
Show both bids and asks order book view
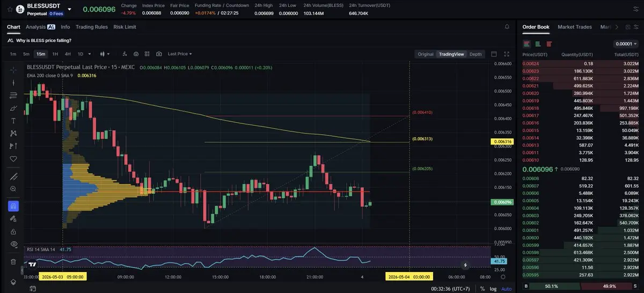click(527, 43)
